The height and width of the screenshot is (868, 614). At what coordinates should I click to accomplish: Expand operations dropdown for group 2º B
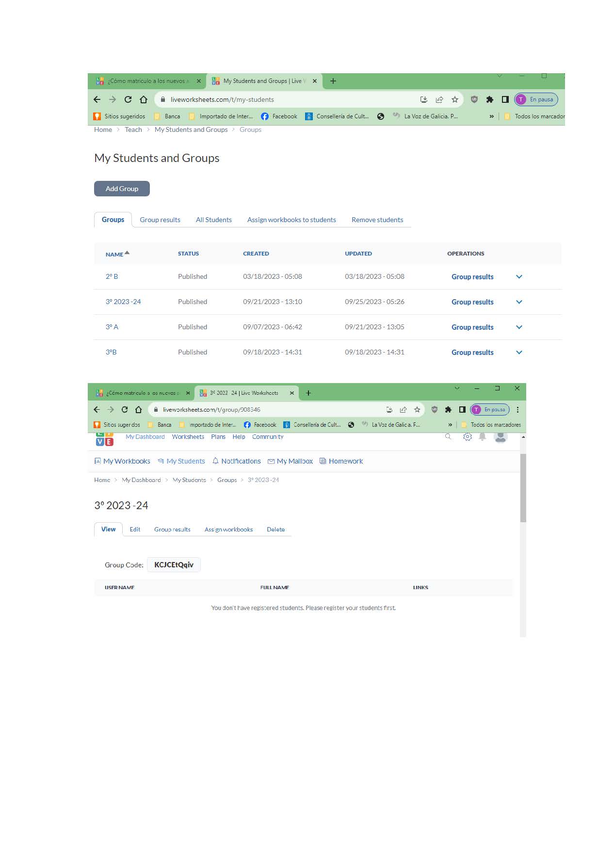coord(519,277)
